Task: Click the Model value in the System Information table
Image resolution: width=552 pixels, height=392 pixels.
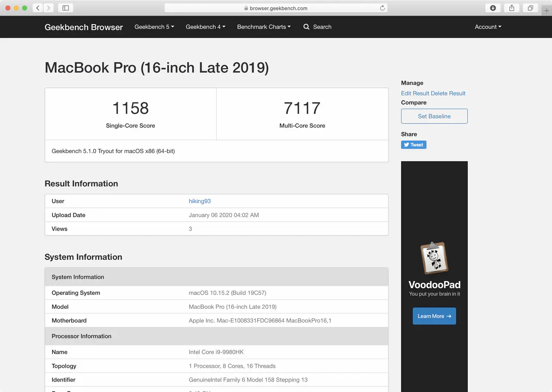Action: tap(233, 307)
